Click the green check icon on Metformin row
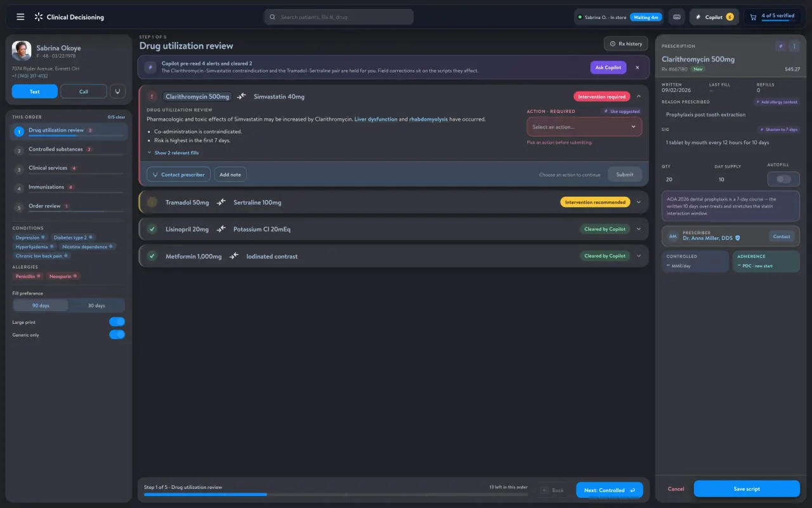The image size is (812, 508). pos(152,256)
